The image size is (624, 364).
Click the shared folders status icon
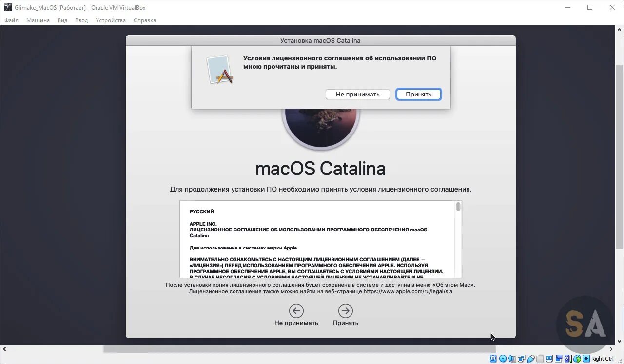tap(540, 359)
